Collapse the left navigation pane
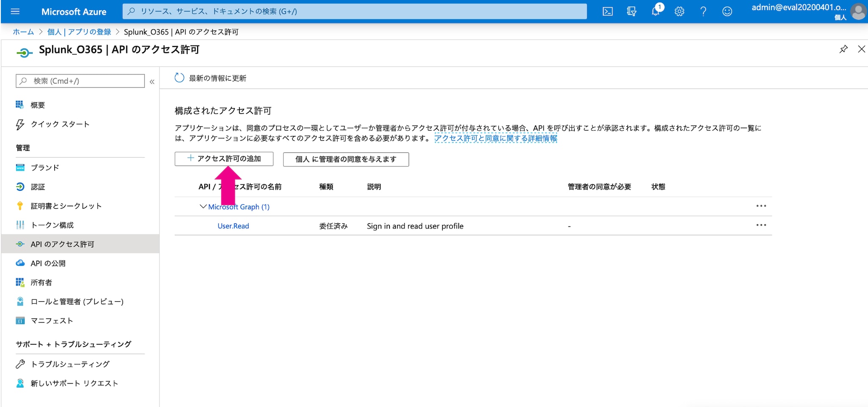868x407 pixels. coord(152,81)
